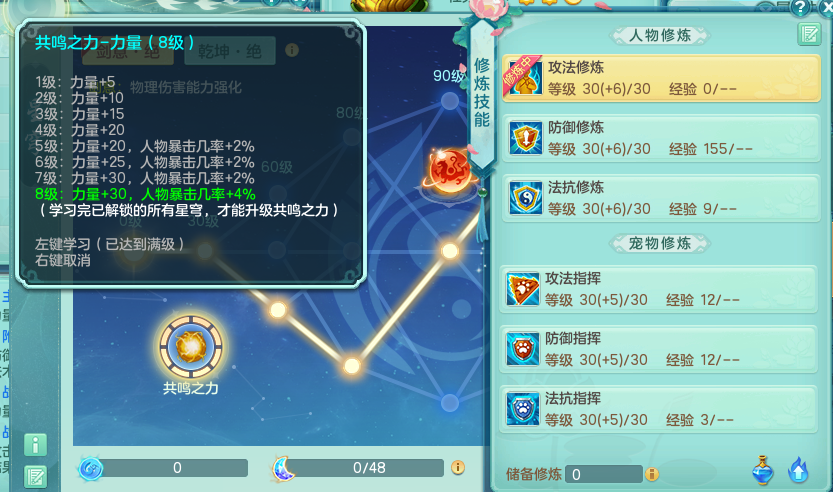Click the 共鸣之力 resonance orb icon
The height and width of the screenshot is (492, 833).
tap(191, 346)
